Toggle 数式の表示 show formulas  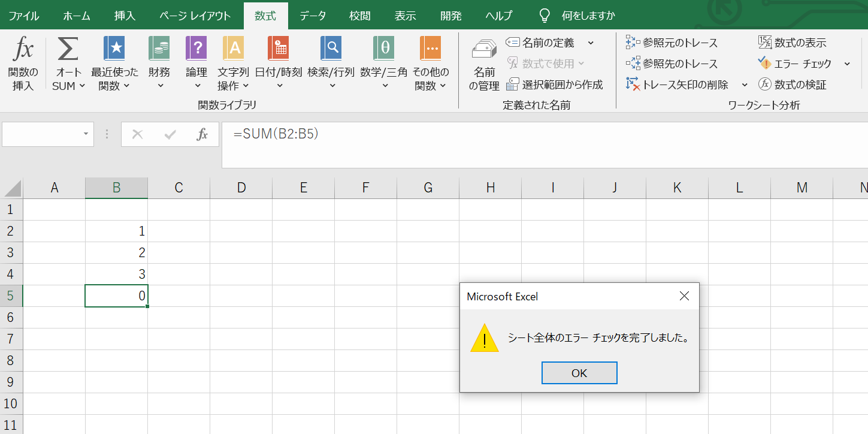pyautogui.click(x=792, y=43)
